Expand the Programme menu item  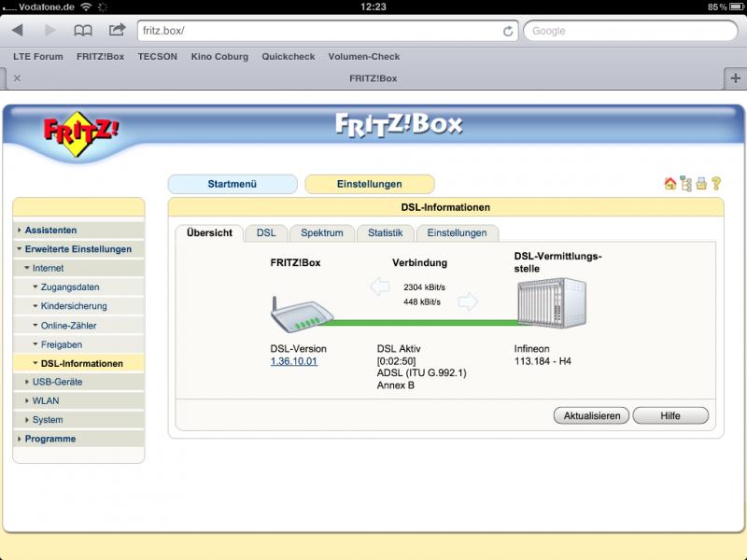pos(79,439)
